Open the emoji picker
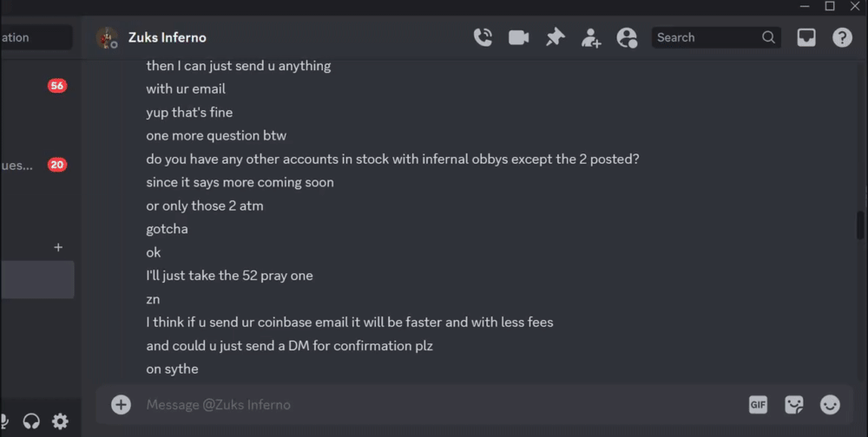868x437 pixels. tap(830, 405)
